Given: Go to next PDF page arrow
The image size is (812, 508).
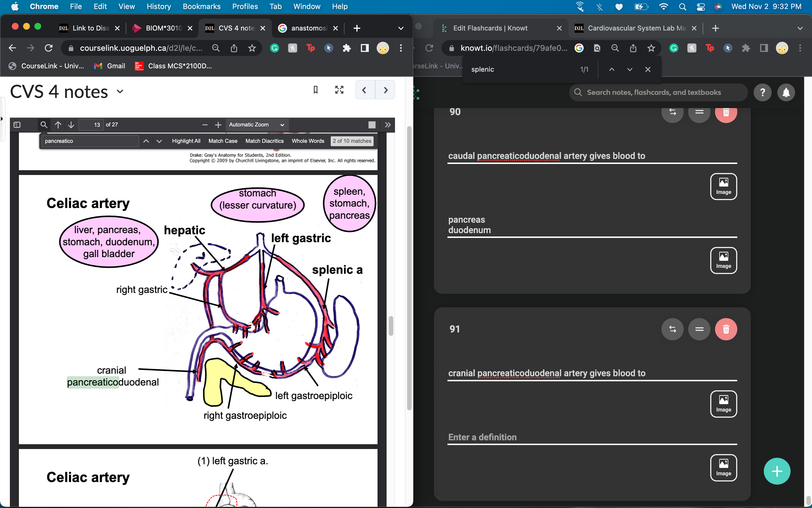Looking at the screenshot, I should pos(71,125).
